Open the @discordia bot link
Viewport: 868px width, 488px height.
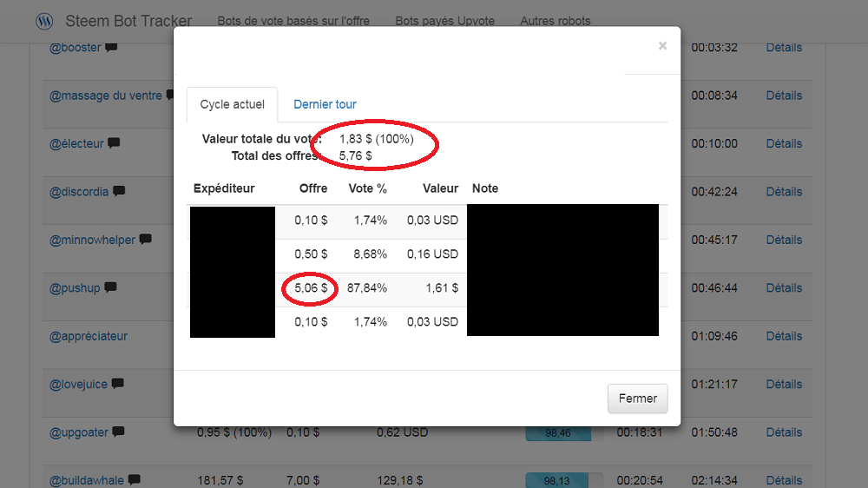click(79, 192)
